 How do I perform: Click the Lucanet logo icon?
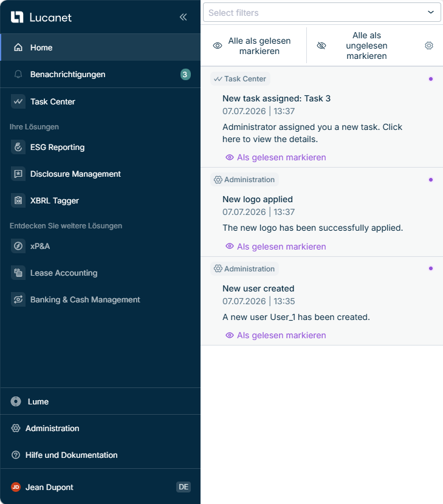pyautogui.click(x=17, y=17)
